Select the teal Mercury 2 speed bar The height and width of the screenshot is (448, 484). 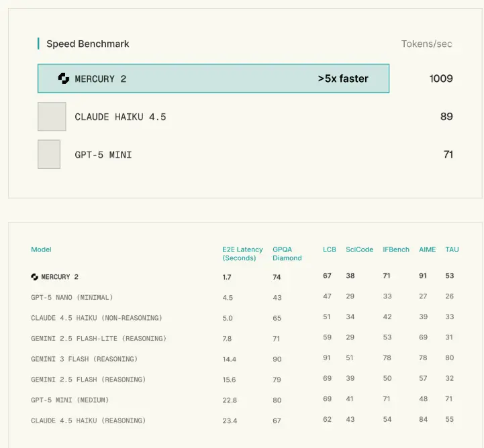213,78
